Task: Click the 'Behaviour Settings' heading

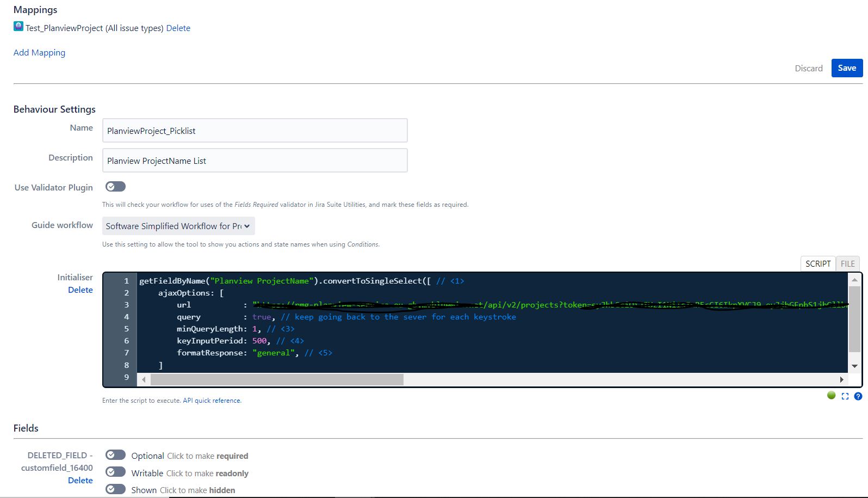Action: point(54,109)
